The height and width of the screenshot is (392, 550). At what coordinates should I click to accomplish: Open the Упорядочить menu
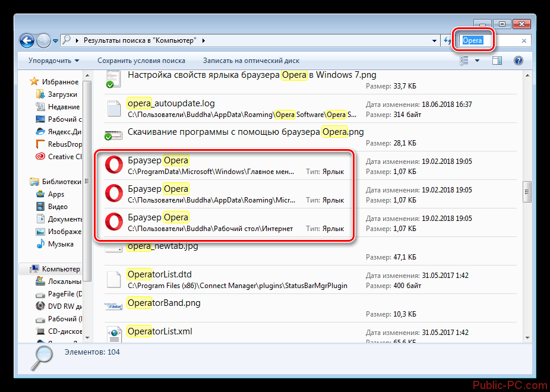click(53, 61)
